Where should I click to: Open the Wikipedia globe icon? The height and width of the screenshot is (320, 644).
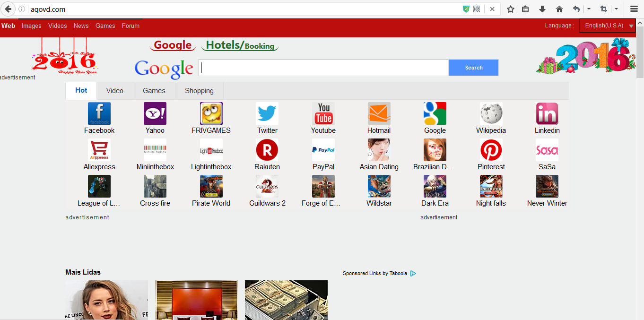(x=491, y=113)
